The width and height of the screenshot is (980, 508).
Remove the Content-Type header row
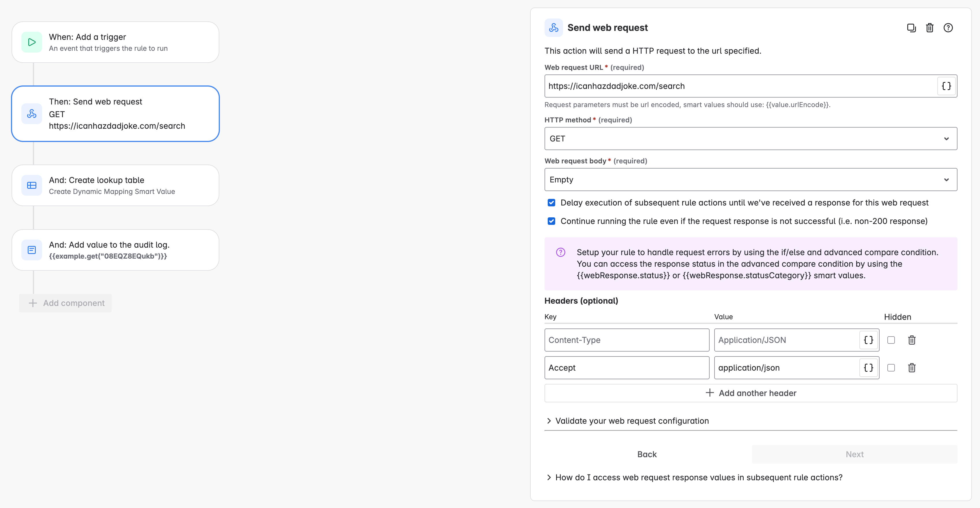(912, 340)
